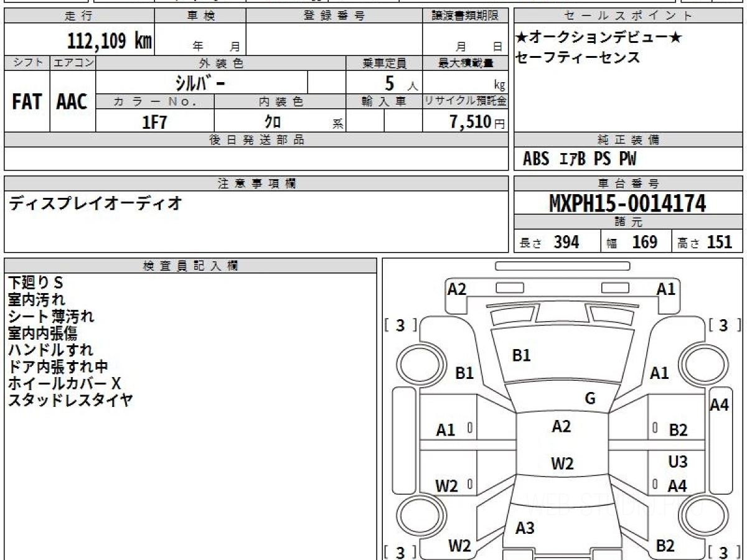This screenshot has height=560, width=747.
Task: Select the length value 394
Action: click(566, 242)
